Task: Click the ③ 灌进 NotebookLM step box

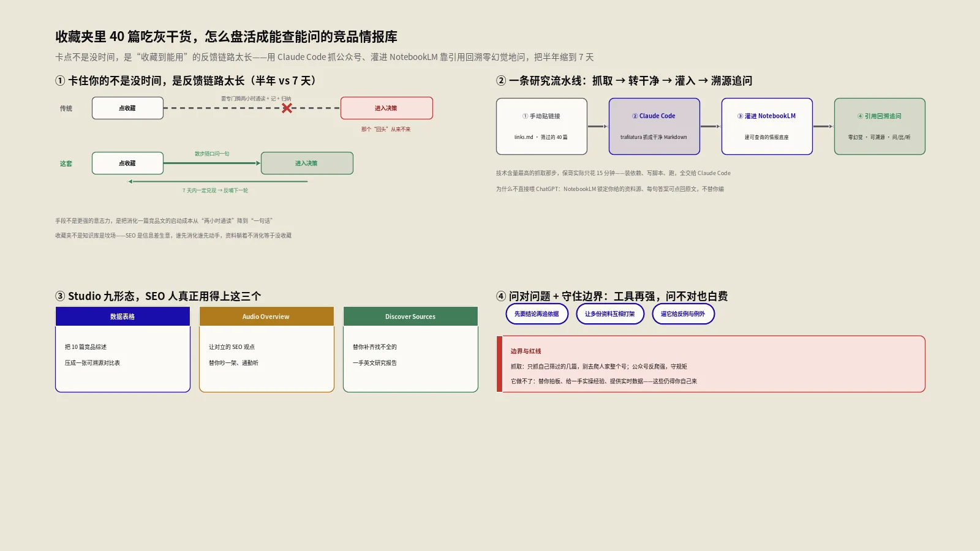Action: [767, 126]
